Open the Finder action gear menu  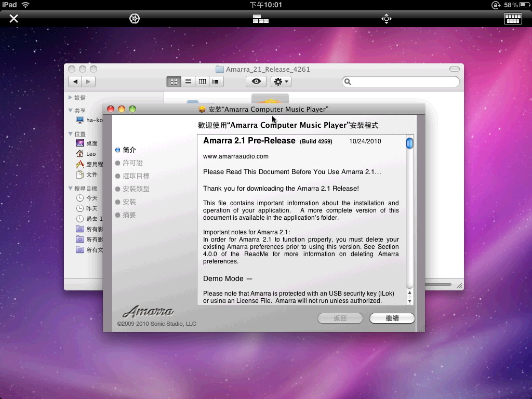281,82
